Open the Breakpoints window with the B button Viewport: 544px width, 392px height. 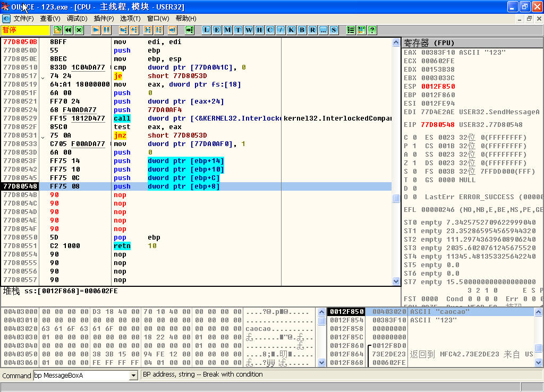pyautogui.click(x=302, y=30)
